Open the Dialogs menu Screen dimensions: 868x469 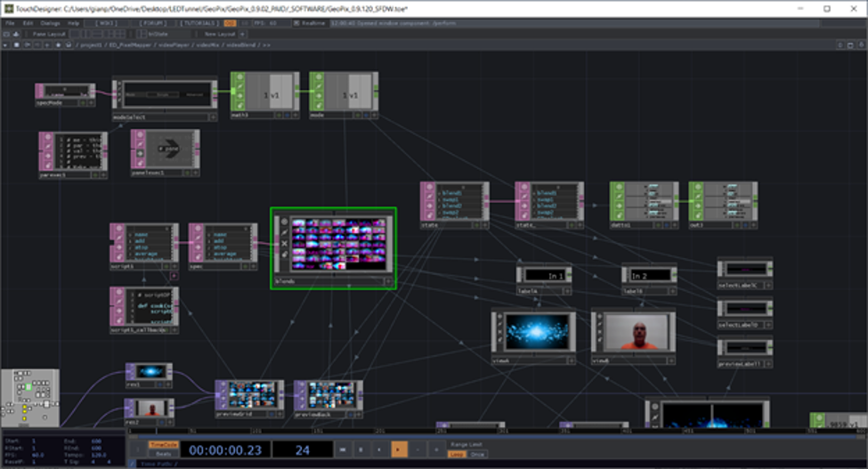[x=50, y=22]
